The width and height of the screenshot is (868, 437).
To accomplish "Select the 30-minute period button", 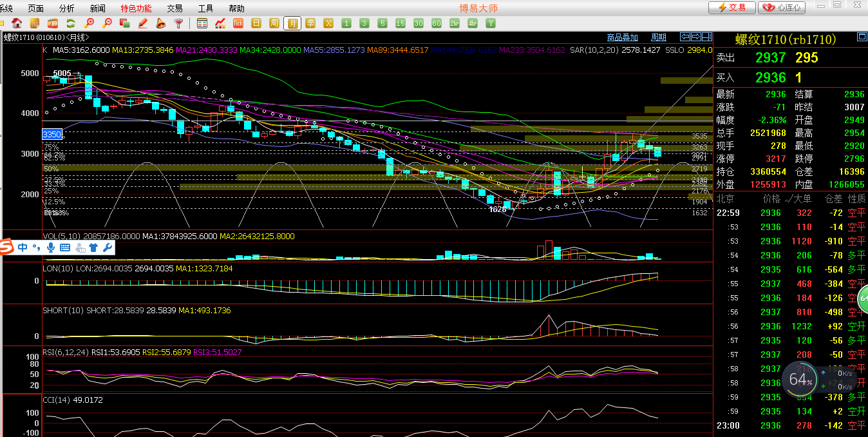I will pos(419,23).
